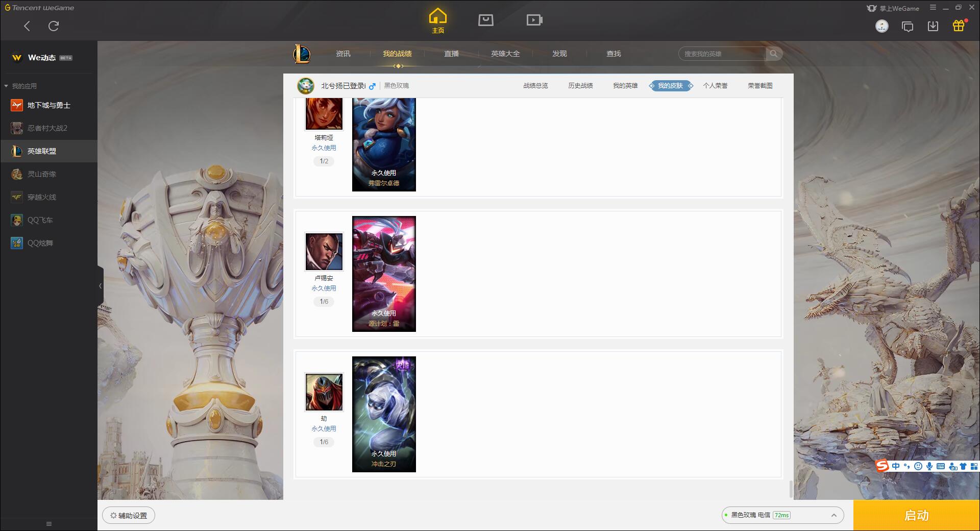This screenshot has height=531, width=980.
Task: Switch to 个人荣誉 sub-tab
Action: pyautogui.click(x=715, y=86)
